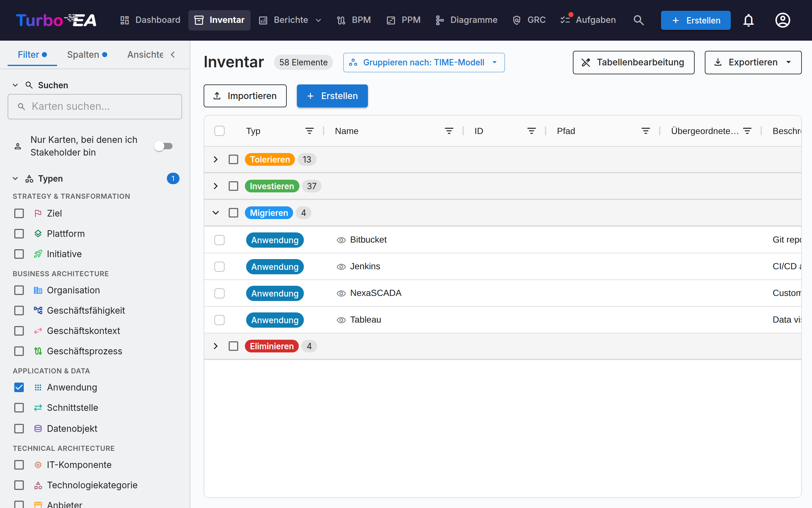812x508 pixels.
Task: Click the Schnittstelle swap arrows icon
Action: 38,408
